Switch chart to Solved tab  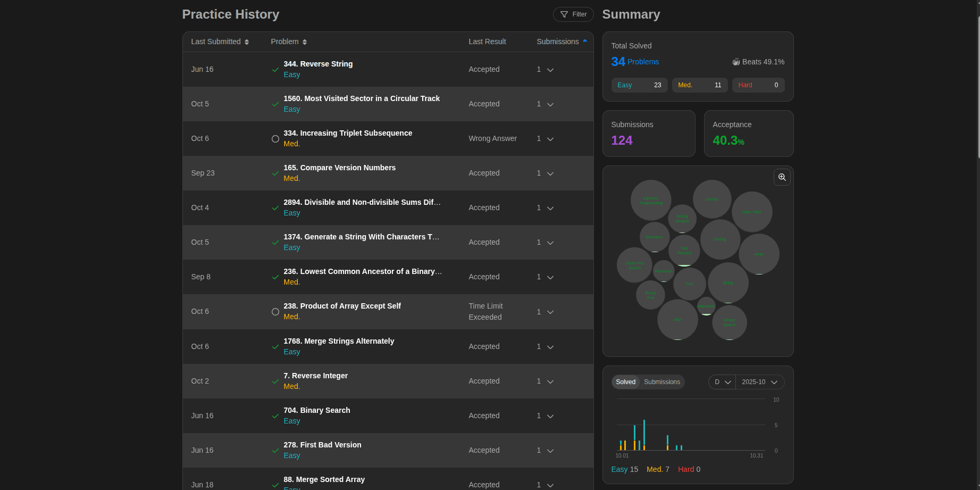coord(625,382)
